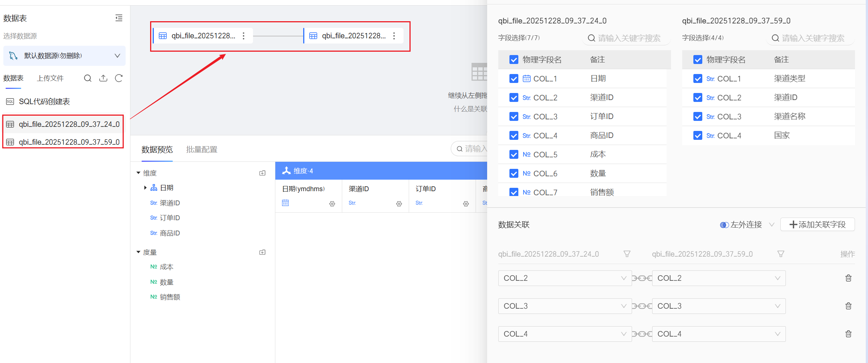Uncheck COL_5 成本 field checkbox

[x=514, y=155]
